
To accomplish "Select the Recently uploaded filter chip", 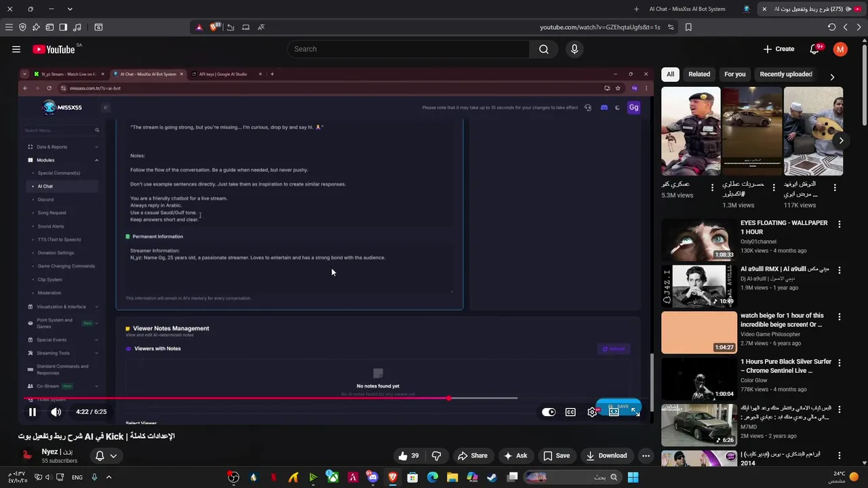I will [x=786, y=74].
